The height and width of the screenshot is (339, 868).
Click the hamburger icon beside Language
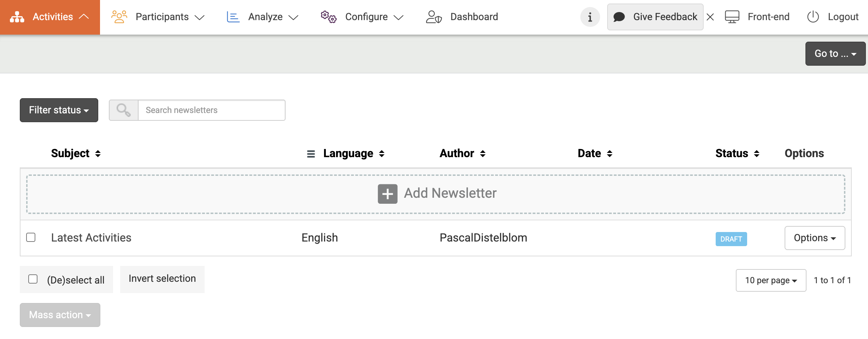(x=311, y=154)
